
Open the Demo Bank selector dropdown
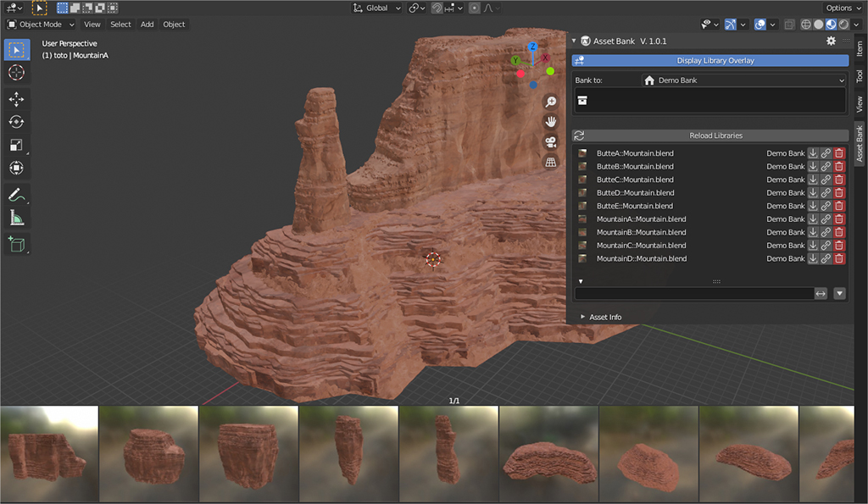(744, 80)
